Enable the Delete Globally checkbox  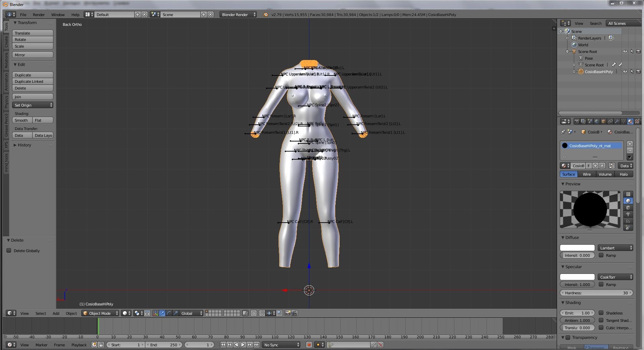tap(9, 250)
